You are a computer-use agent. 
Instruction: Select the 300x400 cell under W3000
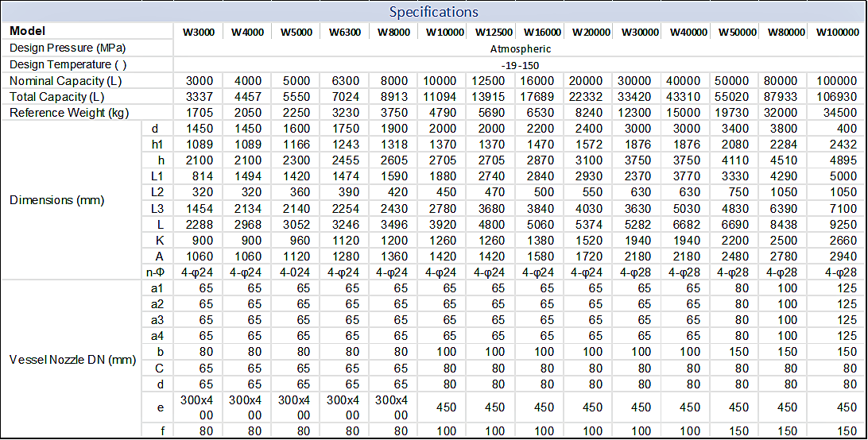[197, 407]
